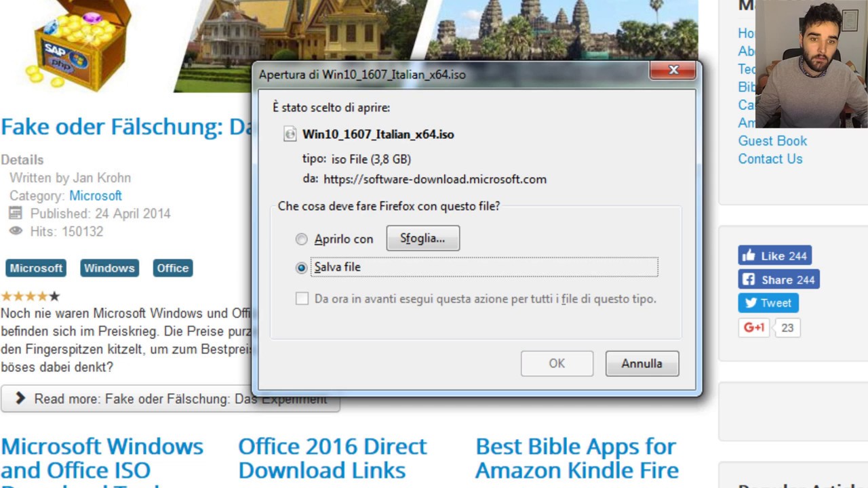Click the eye icon beside Hits count

click(x=15, y=231)
